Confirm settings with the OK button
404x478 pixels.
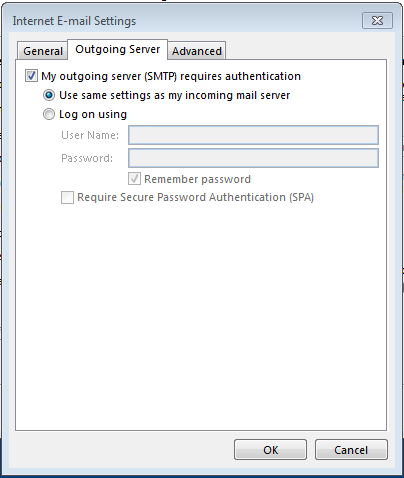270,450
